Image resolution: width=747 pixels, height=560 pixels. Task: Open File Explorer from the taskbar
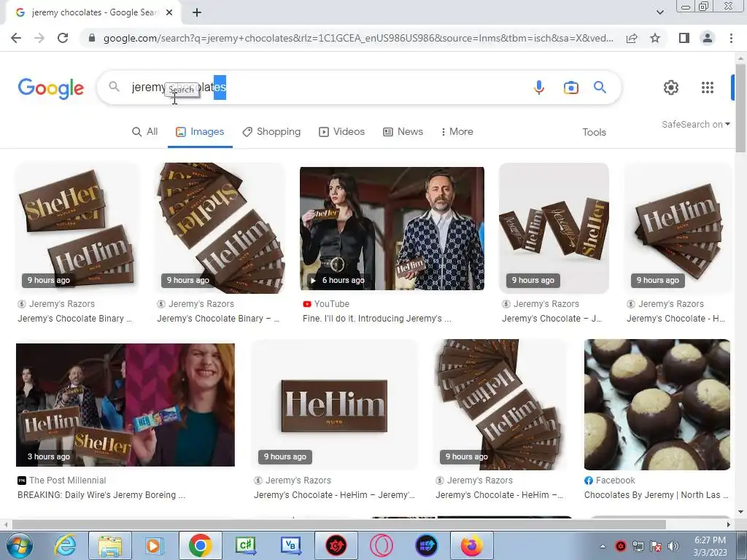(110, 545)
